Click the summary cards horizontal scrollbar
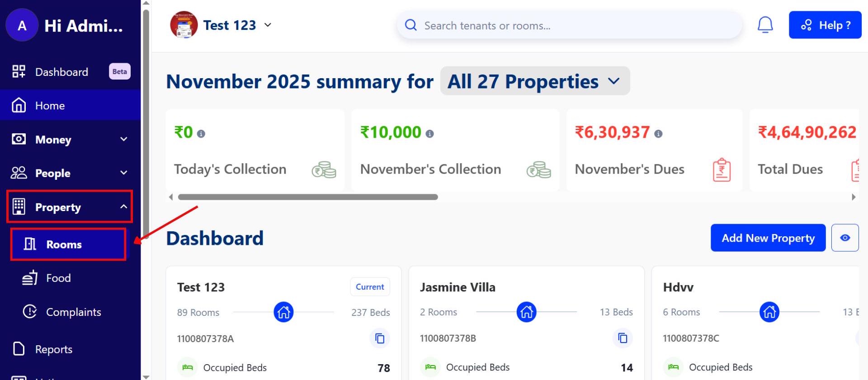 tap(307, 197)
